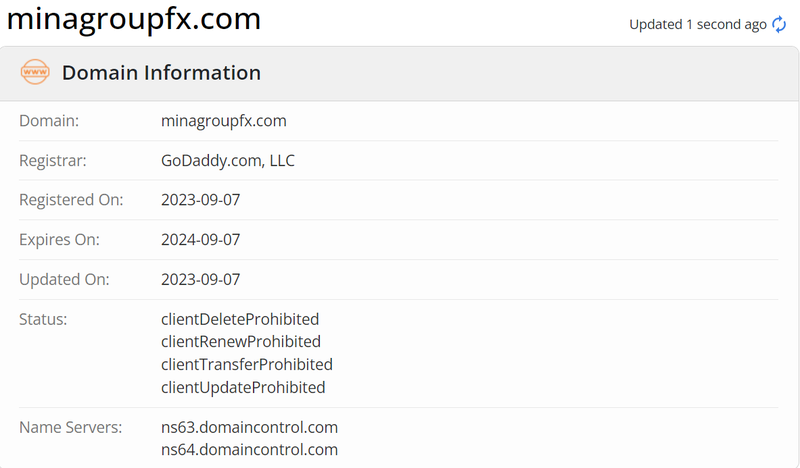Select the minagroupfx.com domain value
The image size is (800, 468).
[224, 121]
